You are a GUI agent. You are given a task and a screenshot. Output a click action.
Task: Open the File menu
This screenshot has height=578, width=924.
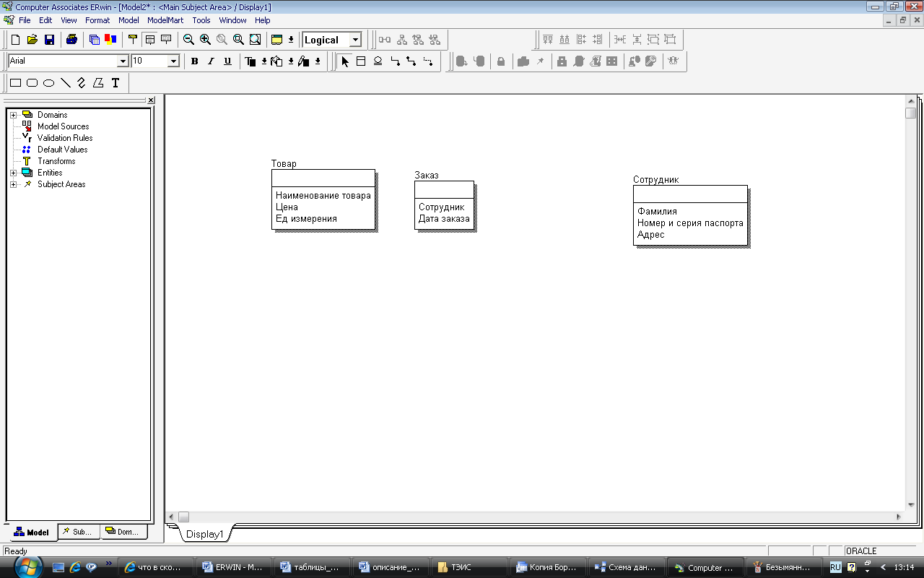[x=25, y=20]
